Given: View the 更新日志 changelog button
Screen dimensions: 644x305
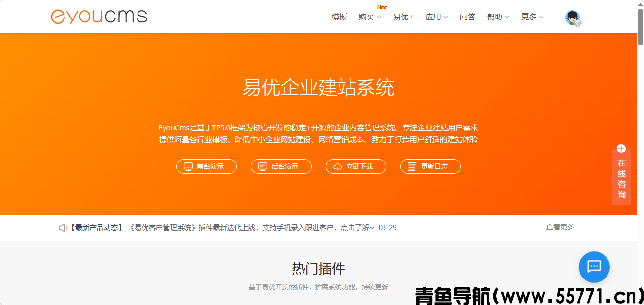Looking at the screenshot, I should [431, 167].
